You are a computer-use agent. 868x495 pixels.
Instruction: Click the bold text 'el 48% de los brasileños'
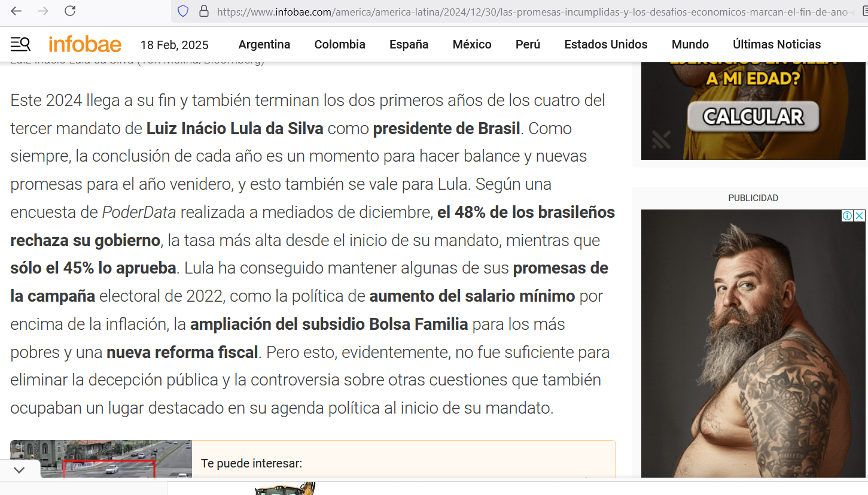[526, 212]
